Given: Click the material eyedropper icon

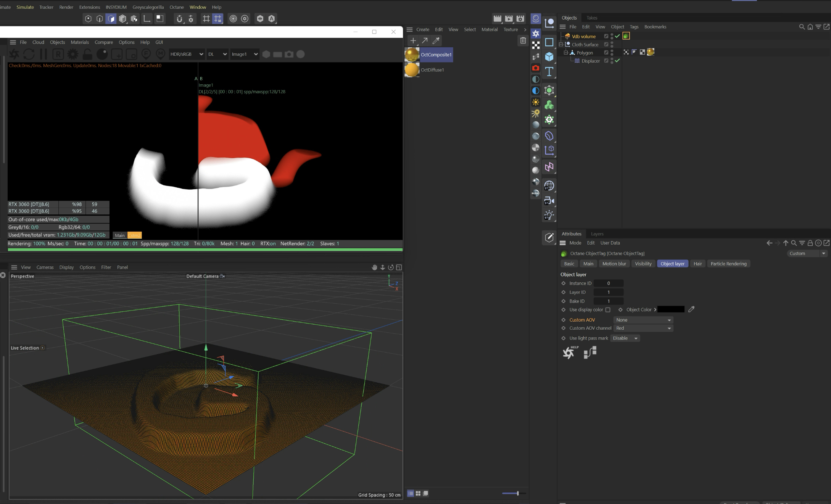Looking at the screenshot, I should click(436, 40).
